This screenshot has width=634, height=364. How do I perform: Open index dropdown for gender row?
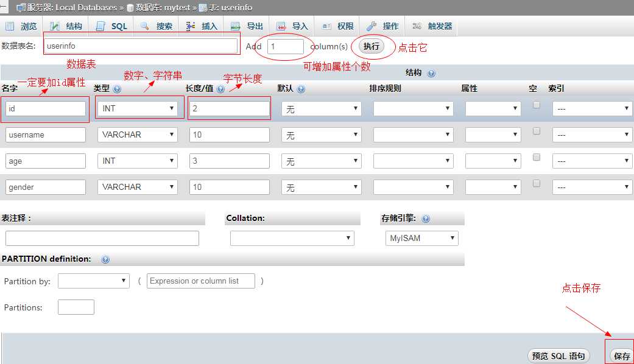click(x=591, y=187)
